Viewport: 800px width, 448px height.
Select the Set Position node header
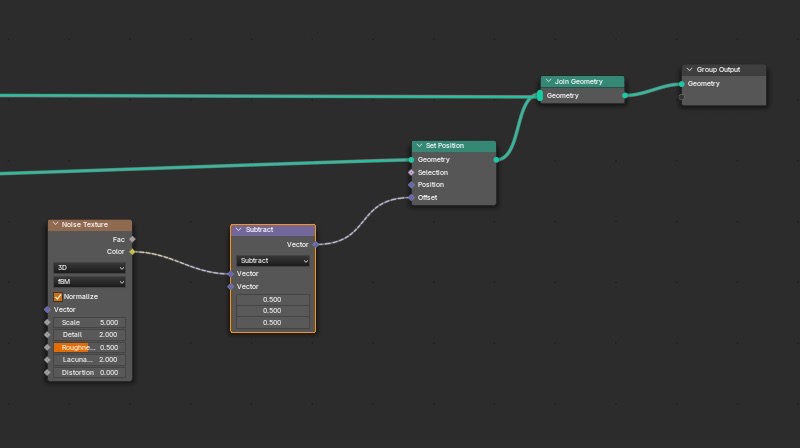(x=454, y=146)
